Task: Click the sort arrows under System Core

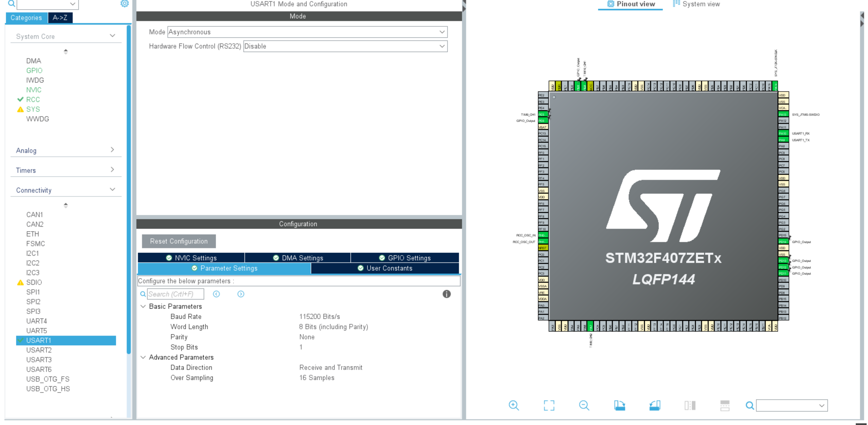Action: coord(66,52)
